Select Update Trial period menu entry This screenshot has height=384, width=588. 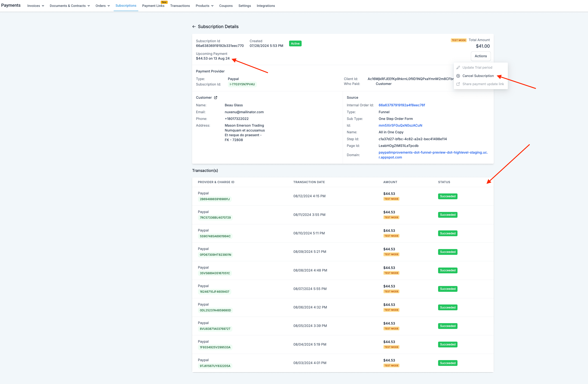coord(481,67)
